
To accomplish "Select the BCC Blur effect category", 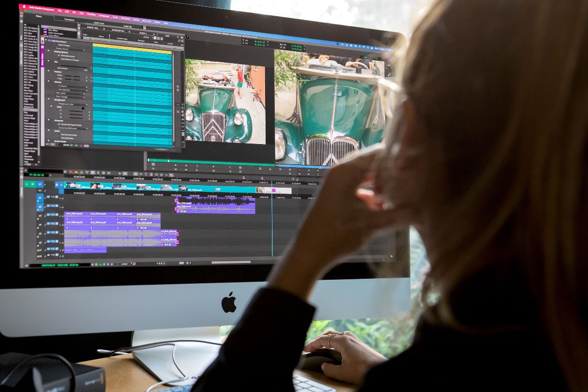I will point(28,33).
